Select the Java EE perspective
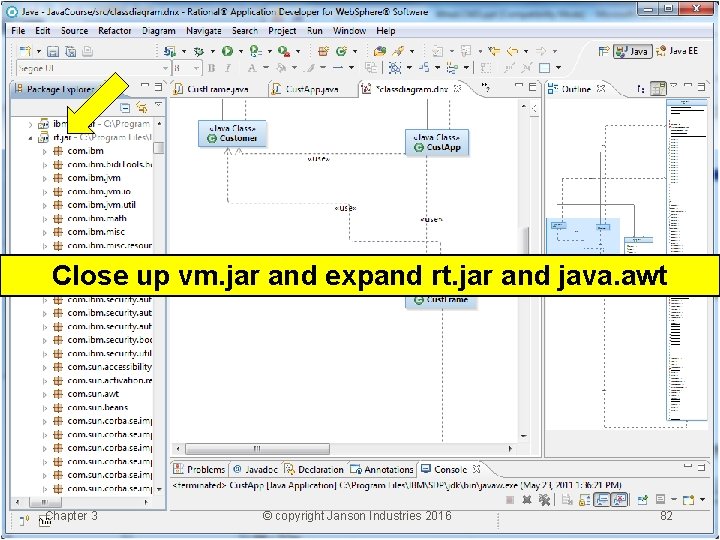Screen dimensions: 720x540 click(677, 51)
